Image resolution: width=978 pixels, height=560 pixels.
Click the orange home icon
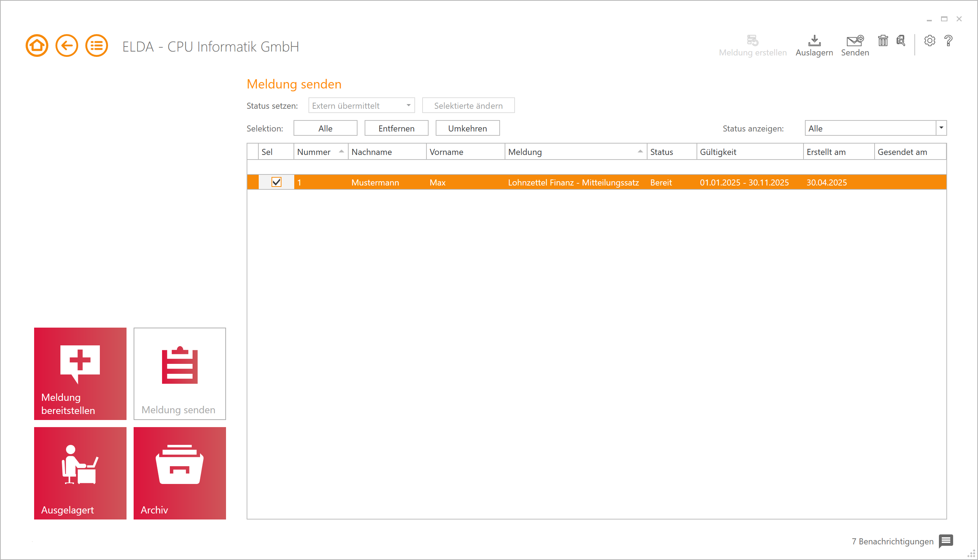[37, 46]
